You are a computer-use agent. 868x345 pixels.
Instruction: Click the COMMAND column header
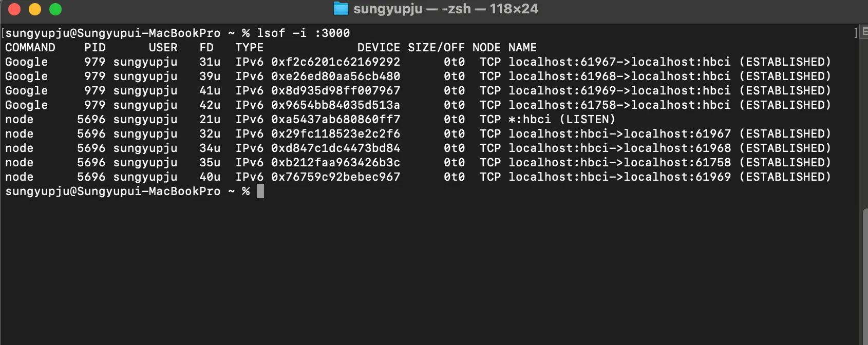pyautogui.click(x=30, y=47)
